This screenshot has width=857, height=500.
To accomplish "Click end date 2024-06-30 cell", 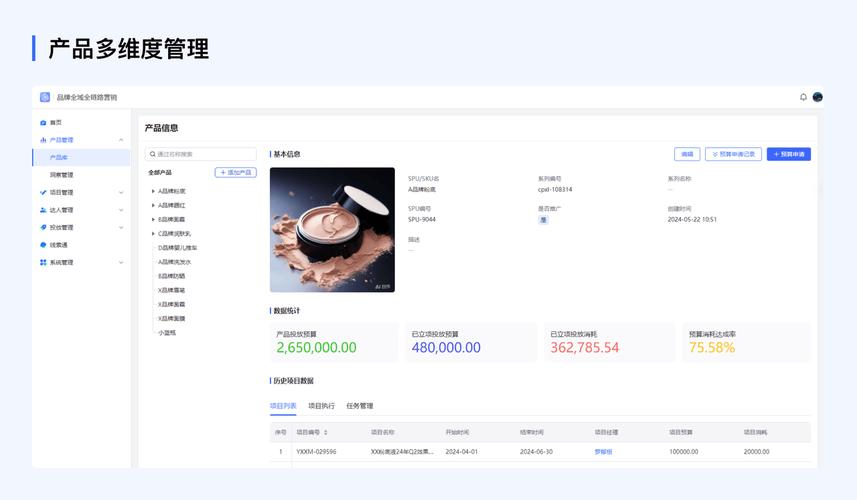I will click(536, 452).
